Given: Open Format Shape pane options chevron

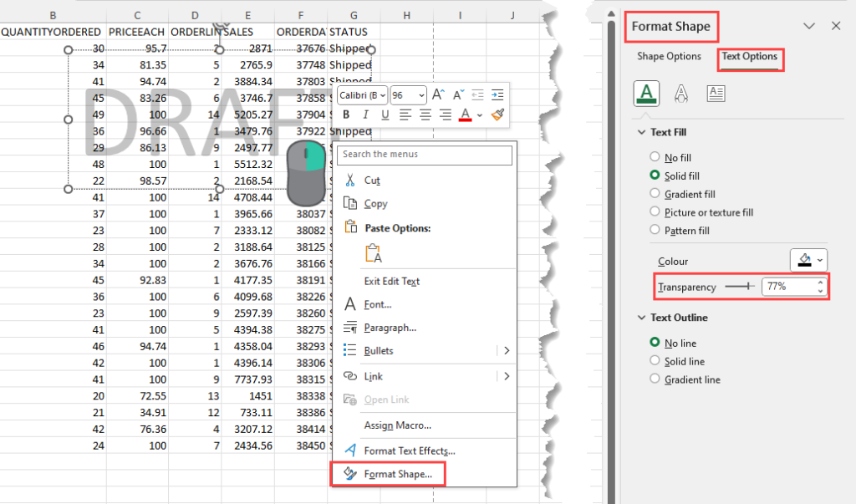Looking at the screenshot, I should [x=809, y=26].
